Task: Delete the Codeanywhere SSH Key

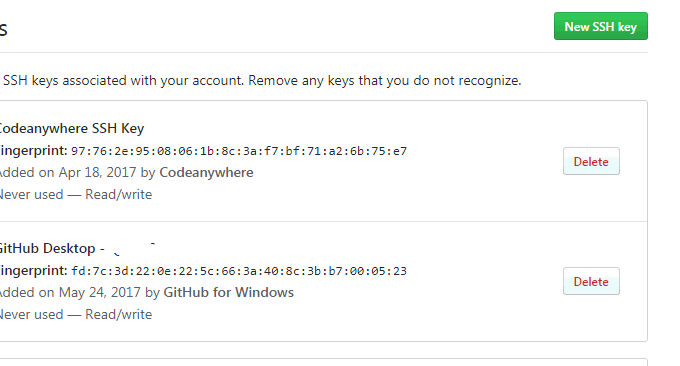Action: (x=591, y=161)
